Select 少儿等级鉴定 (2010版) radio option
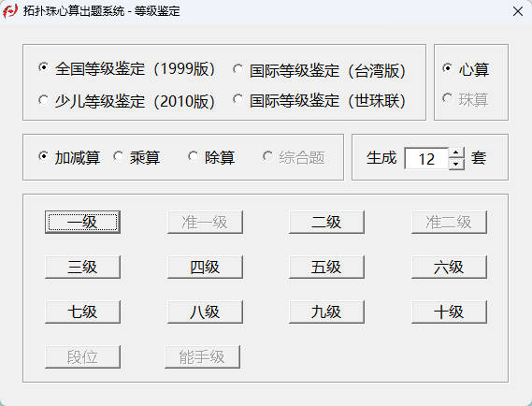The width and height of the screenshot is (532, 406). [126, 101]
